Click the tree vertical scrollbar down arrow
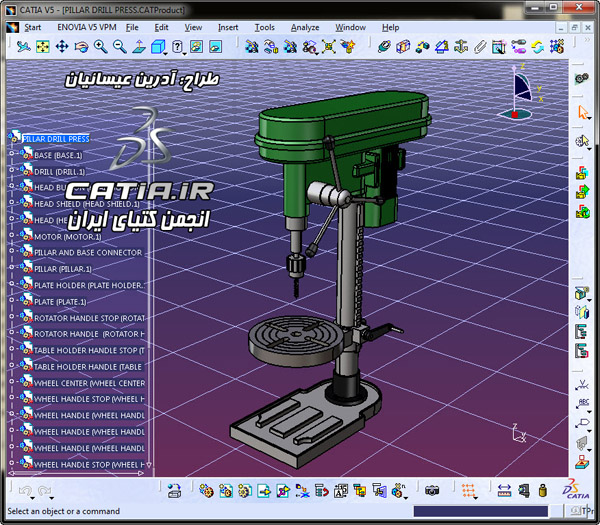The image size is (600, 525). pyautogui.click(x=149, y=465)
